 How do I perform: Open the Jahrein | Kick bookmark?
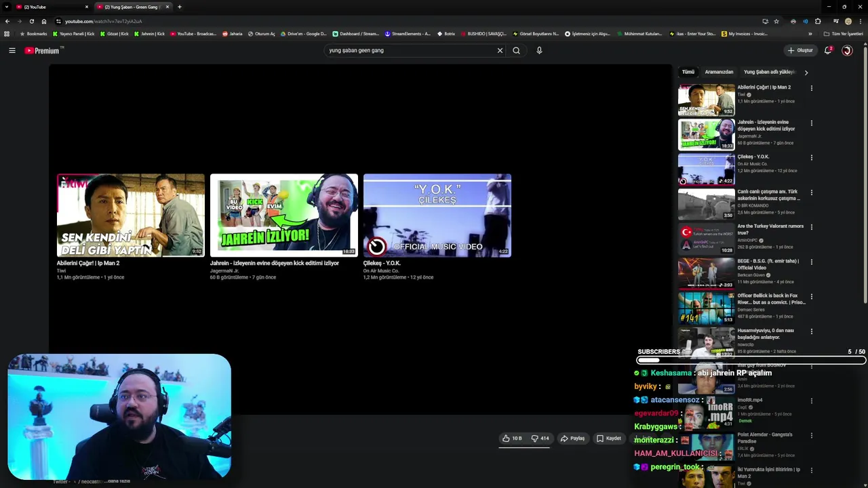(149, 33)
